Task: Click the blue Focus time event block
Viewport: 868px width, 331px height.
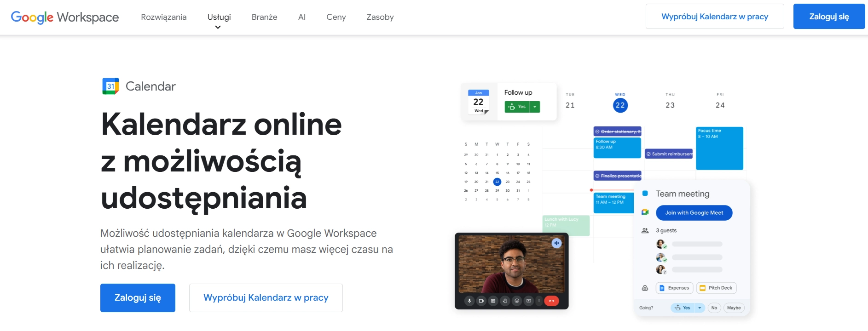Action: click(x=719, y=148)
